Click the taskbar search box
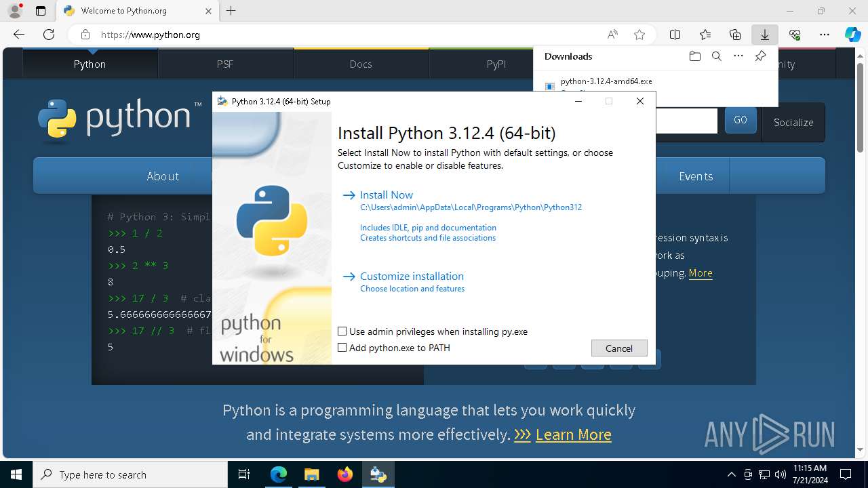 pyautogui.click(x=130, y=474)
